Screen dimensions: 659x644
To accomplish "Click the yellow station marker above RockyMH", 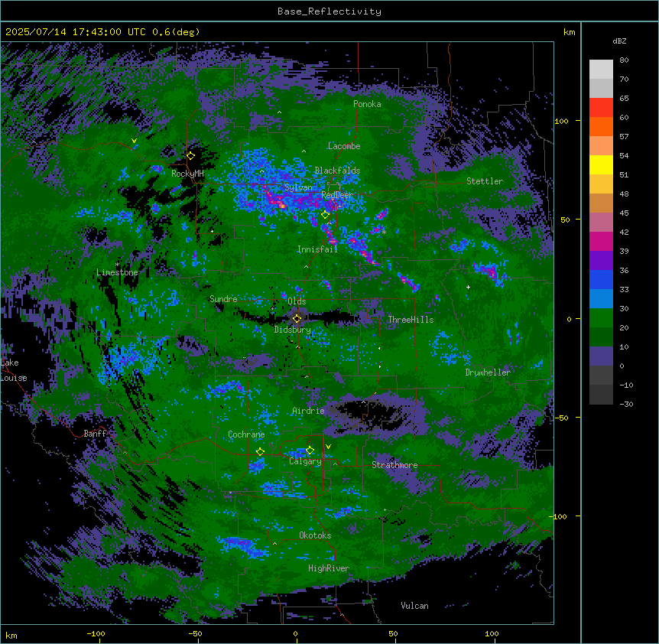I will (190, 156).
